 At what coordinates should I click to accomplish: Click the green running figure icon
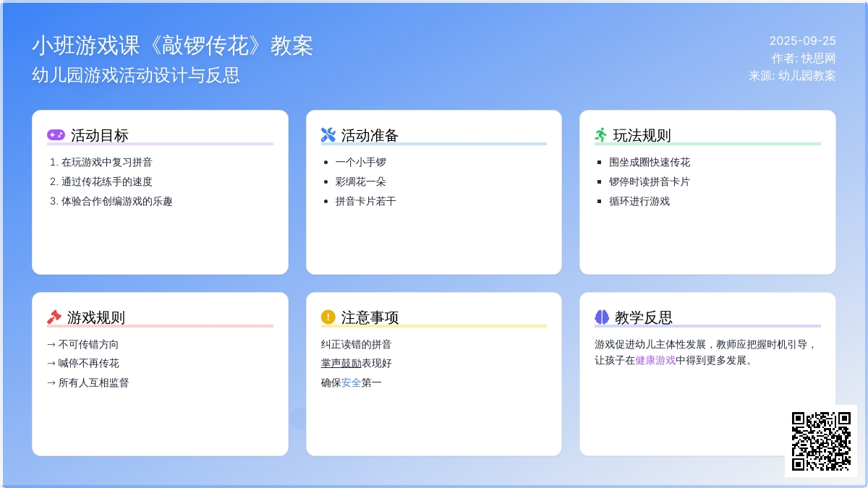tap(601, 135)
